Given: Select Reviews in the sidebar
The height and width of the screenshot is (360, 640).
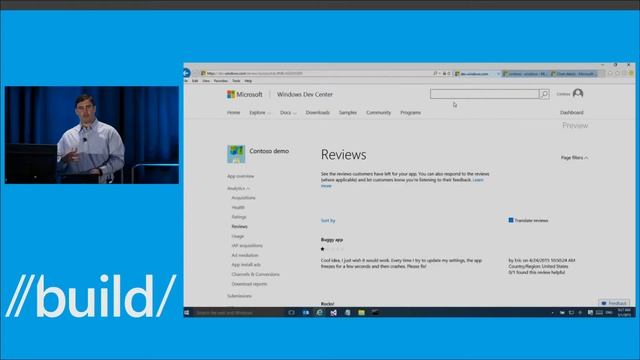Looking at the screenshot, I should coord(240,226).
